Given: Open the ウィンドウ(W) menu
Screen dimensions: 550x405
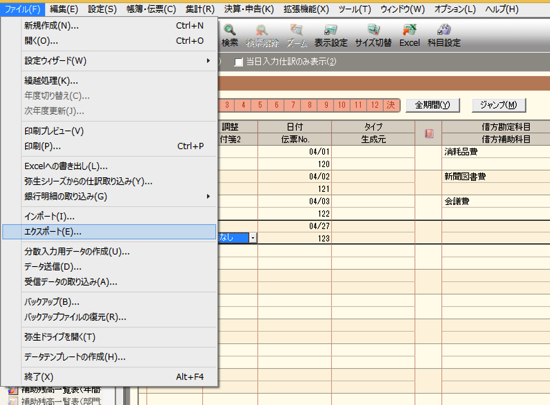Looking at the screenshot, I should click(x=402, y=9).
